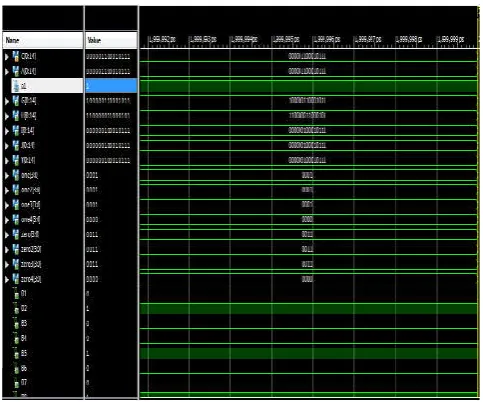The width and height of the screenshot is (483, 402).
Task: Click the bus icon of signal J[0:14]
Action: pos(16,145)
